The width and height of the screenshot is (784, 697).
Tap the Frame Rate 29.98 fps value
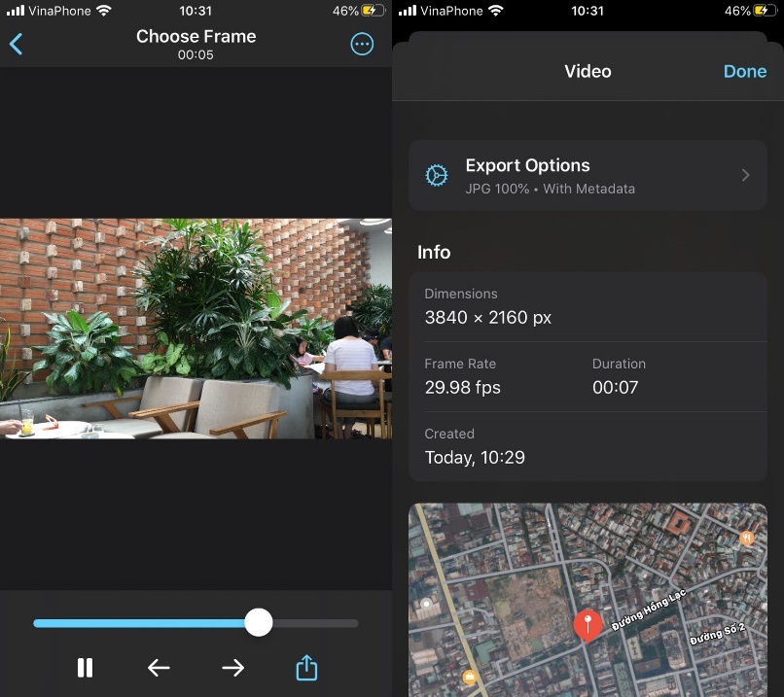[x=463, y=388]
